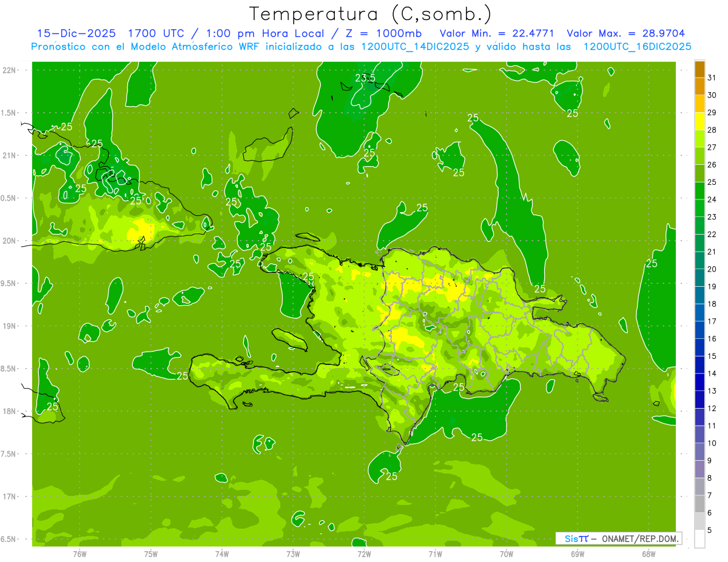Image resolution: width=728 pixels, height=562 pixels.
Task: Click 'Valor Min. = 22.4771' text
Action: [x=497, y=33]
